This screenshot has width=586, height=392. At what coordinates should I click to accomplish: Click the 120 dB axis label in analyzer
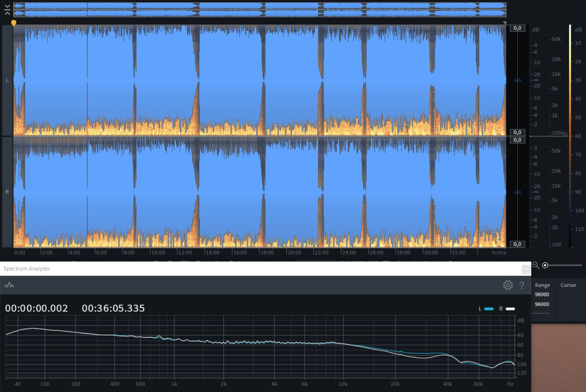click(522, 373)
